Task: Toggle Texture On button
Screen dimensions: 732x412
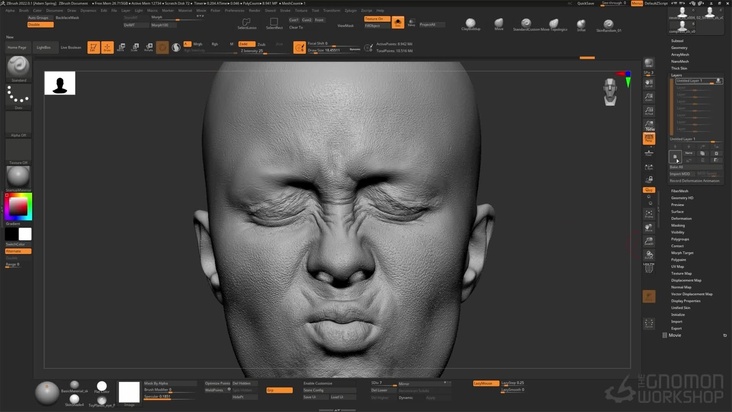Action: tap(377, 19)
